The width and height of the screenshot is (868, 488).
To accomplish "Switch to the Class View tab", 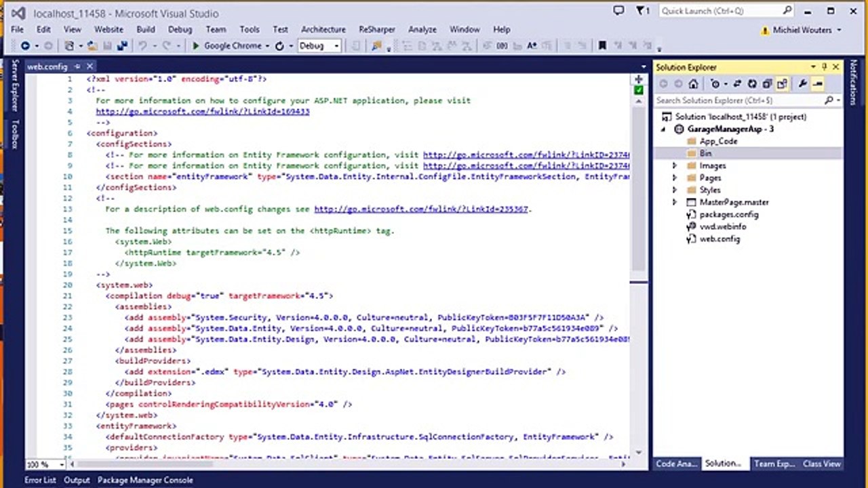I will [822, 464].
